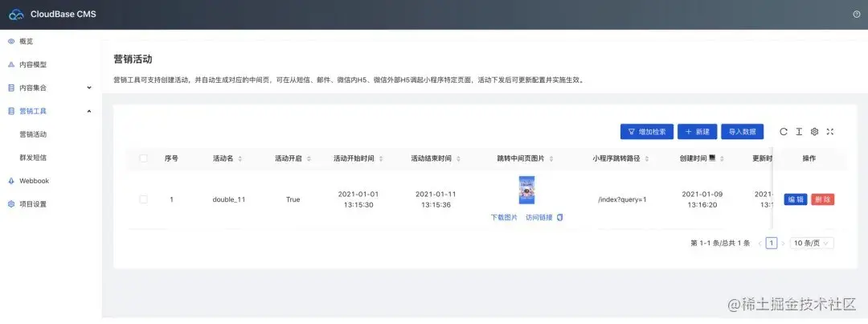
Task: Click the 序号 column header
Action: (171, 158)
